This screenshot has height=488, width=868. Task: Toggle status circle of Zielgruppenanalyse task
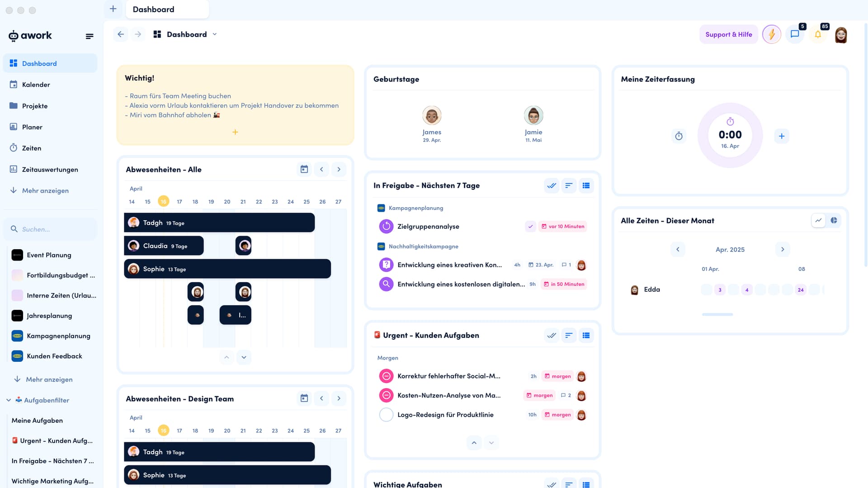[x=386, y=226]
